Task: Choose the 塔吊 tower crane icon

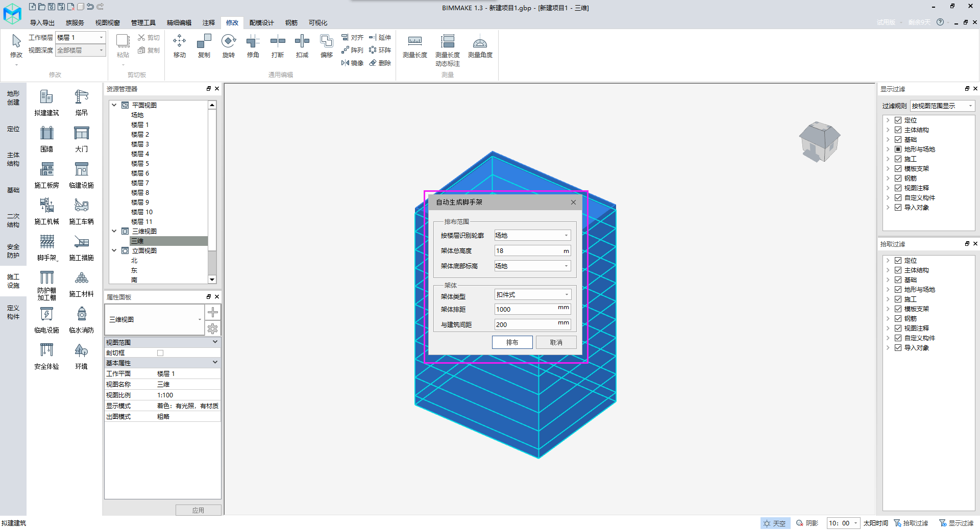Action: [x=81, y=103]
